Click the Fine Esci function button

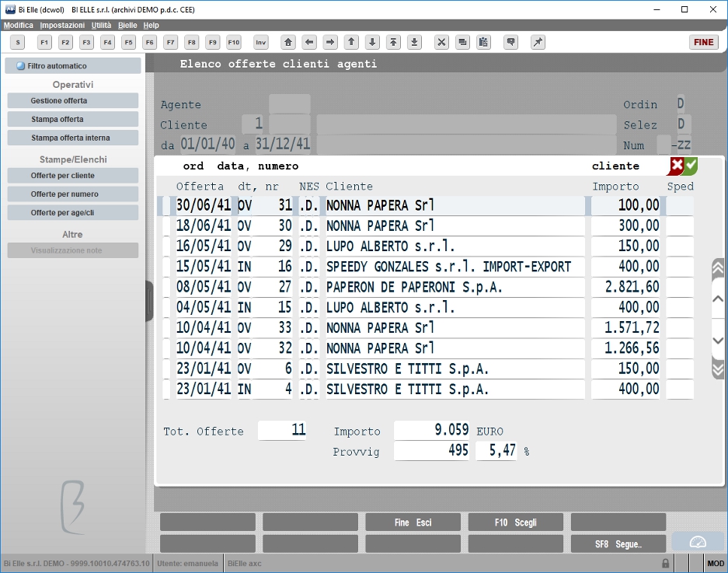[413, 522]
